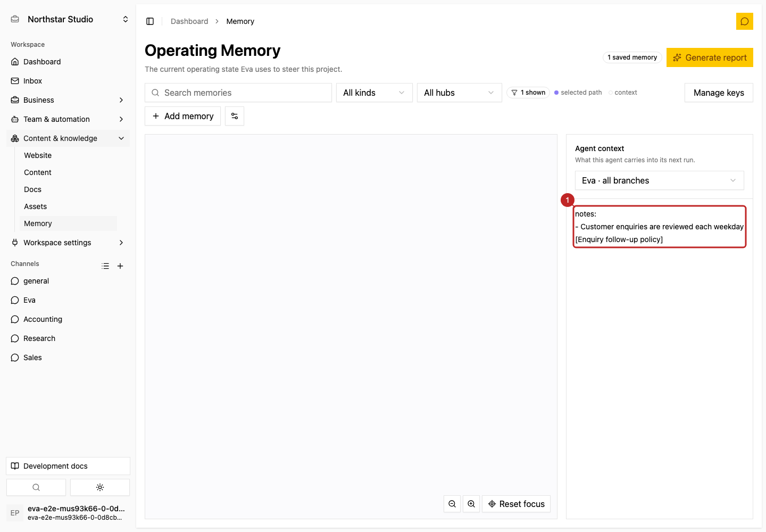Screen dimensions: 766x532
Task: Go to Dashboard in the sidebar
Action: pos(68,62)
